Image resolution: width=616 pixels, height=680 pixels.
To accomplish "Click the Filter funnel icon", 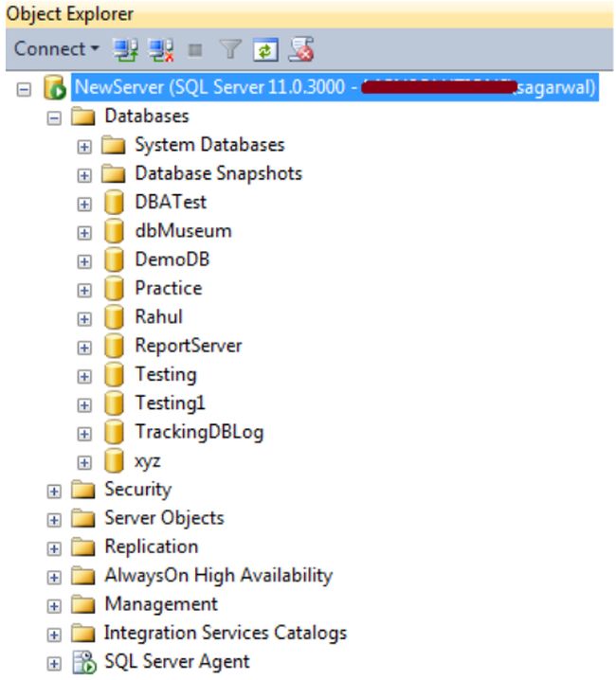I will pos(230,49).
